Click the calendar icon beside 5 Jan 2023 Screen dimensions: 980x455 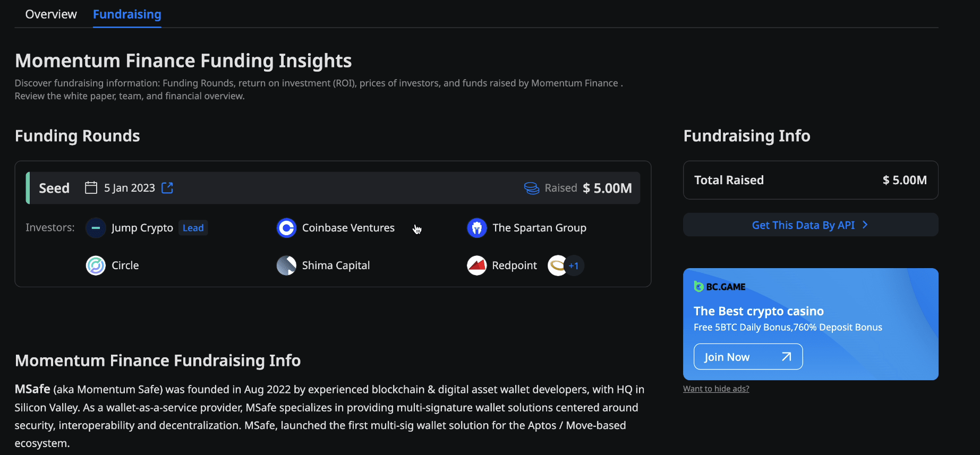(91, 188)
